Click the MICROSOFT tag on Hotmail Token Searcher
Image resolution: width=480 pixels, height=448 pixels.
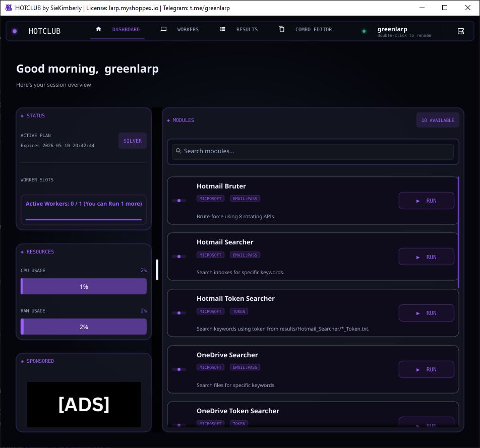(x=210, y=311)
